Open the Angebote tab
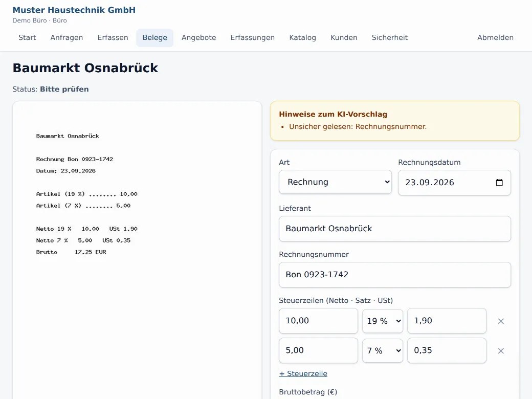532x399 pixels. pos(199,38)
